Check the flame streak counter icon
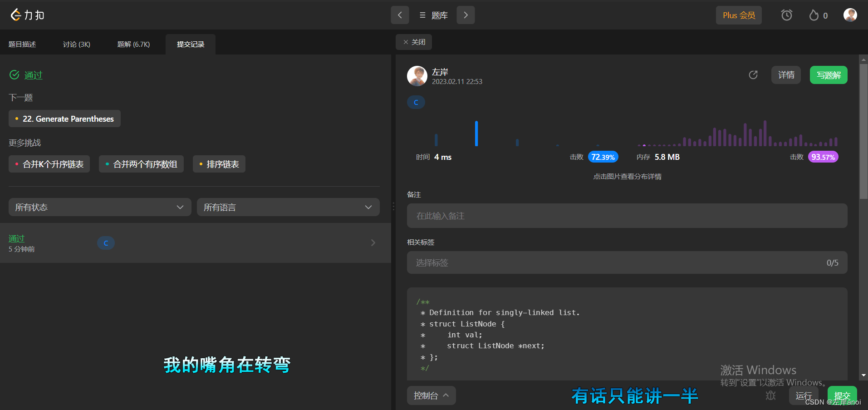Image resolution: width=868 pixels, height=410 pixels. [x=814, y=15]
